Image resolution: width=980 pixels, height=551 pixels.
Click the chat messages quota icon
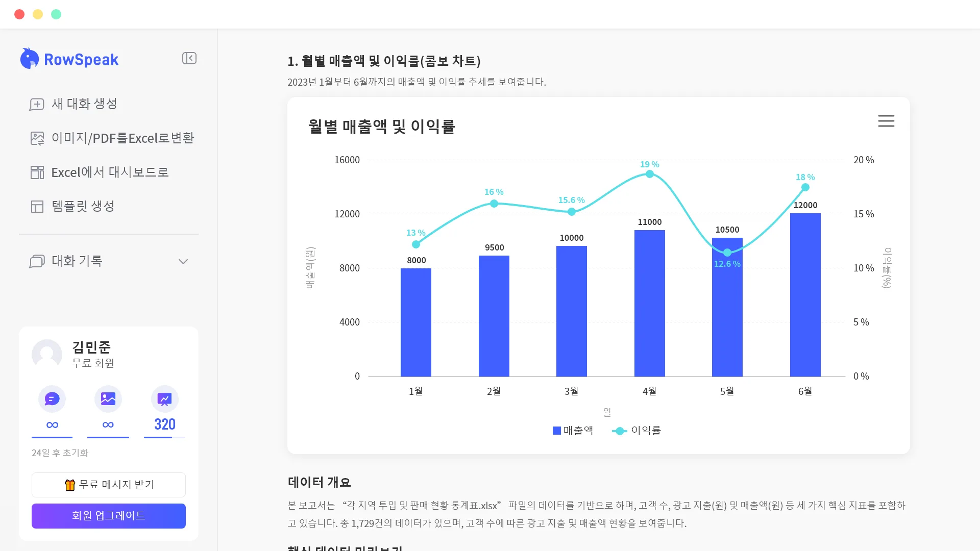[52, 399]
